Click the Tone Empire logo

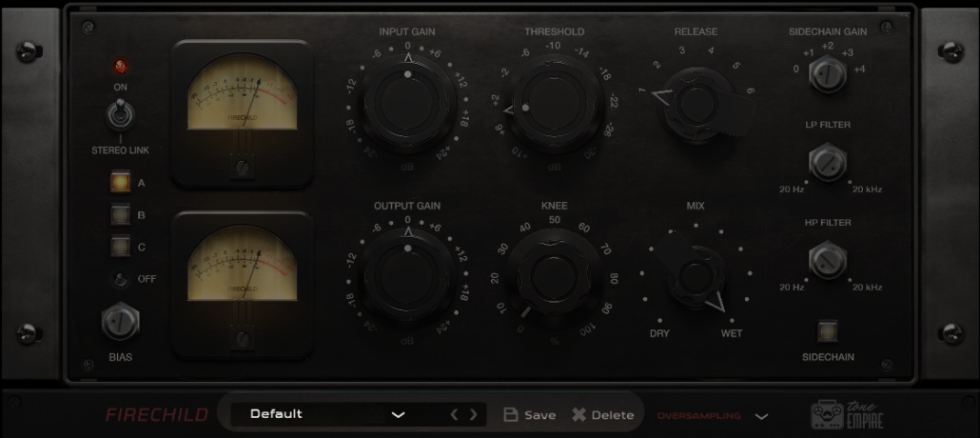pos(846,414)
